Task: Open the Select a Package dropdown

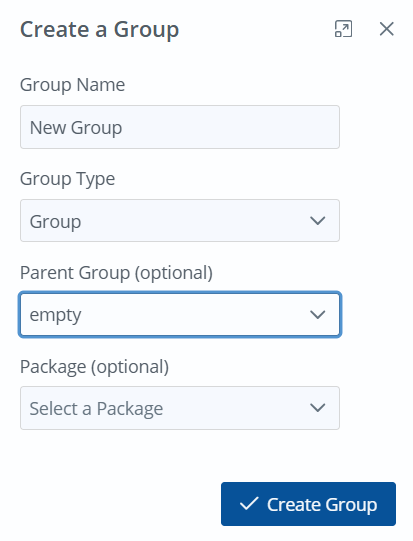Action: pyautogui.click(x=180, y=408)
